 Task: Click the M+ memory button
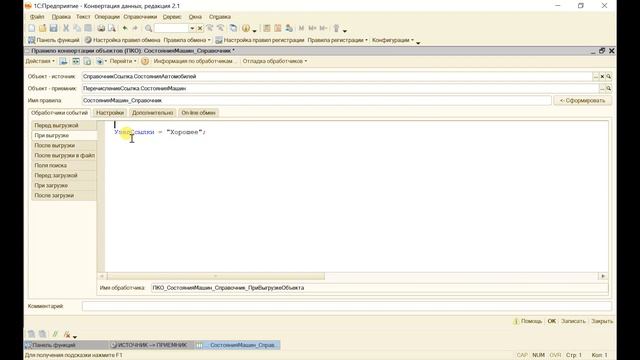coord(312,28)
